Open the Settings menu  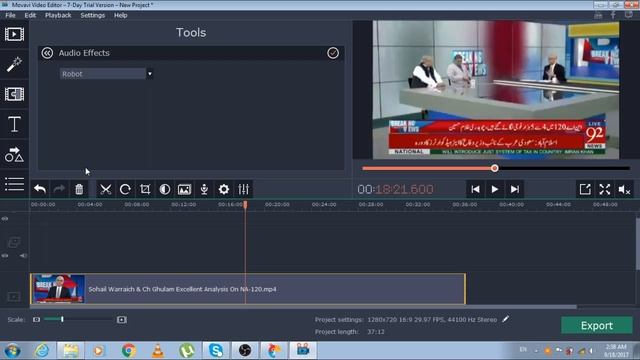coord(93,15)
